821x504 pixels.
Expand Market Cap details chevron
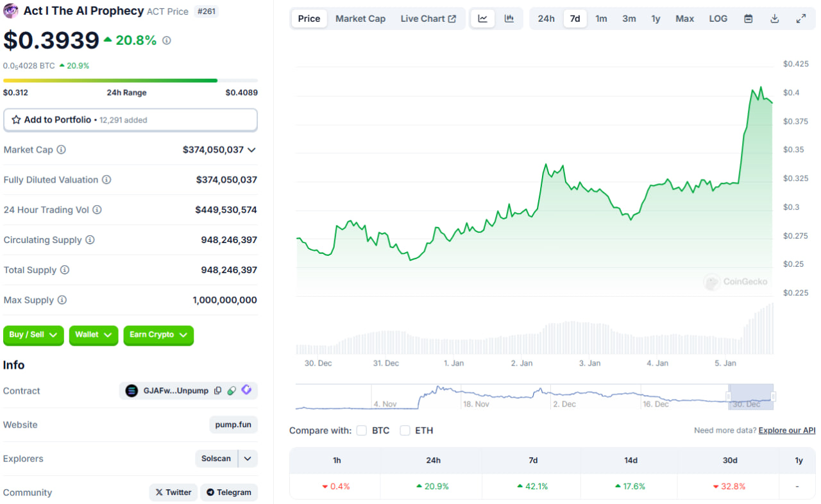click(251, 149)
